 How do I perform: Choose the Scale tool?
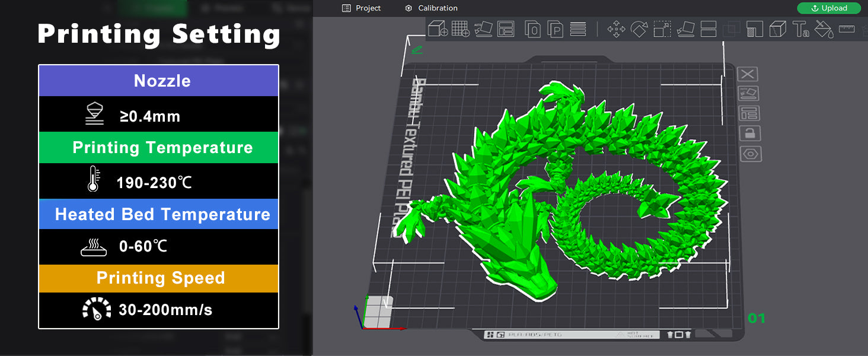(x=662, y=29)
